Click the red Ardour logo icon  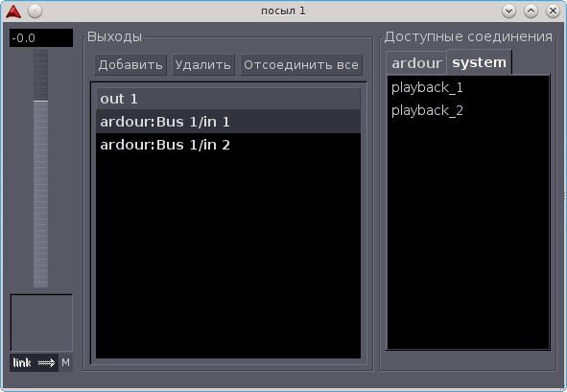(x=13, y=12)
